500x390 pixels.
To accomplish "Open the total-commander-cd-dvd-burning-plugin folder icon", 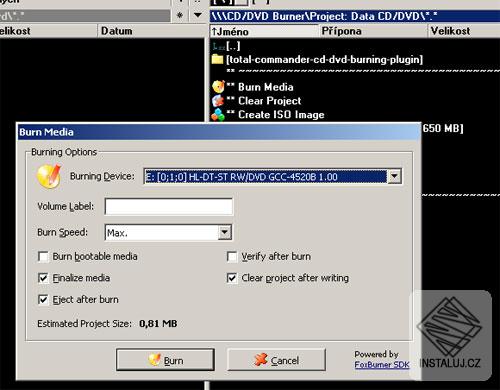I will click(217, 60).
